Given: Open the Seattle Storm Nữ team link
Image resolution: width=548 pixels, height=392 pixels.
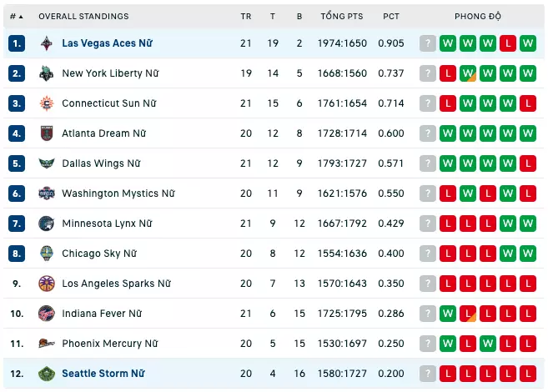Looking at the screenshot, I should coord(103,374).
